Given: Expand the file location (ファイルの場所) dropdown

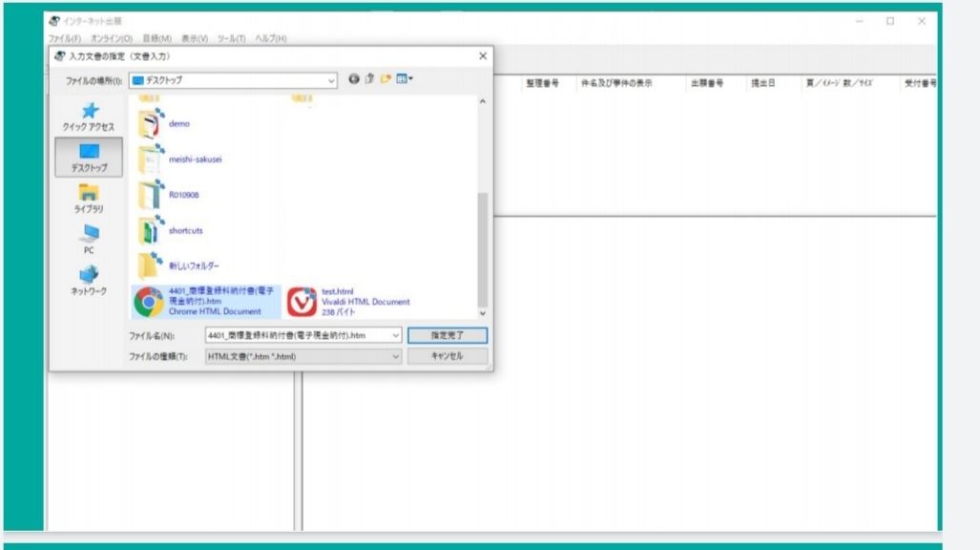Looking at the screenshot, I should 331,80.
